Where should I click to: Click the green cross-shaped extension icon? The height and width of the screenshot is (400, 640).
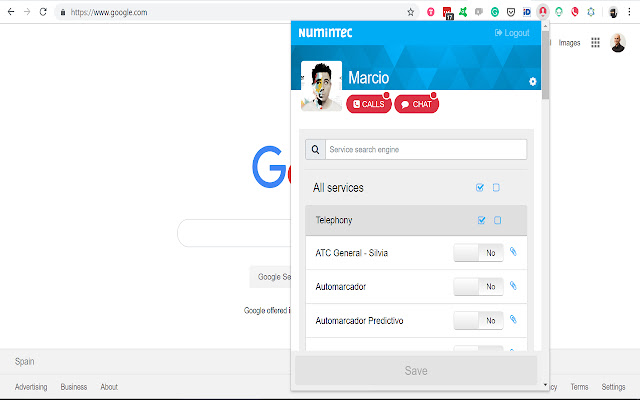point(463,12)
